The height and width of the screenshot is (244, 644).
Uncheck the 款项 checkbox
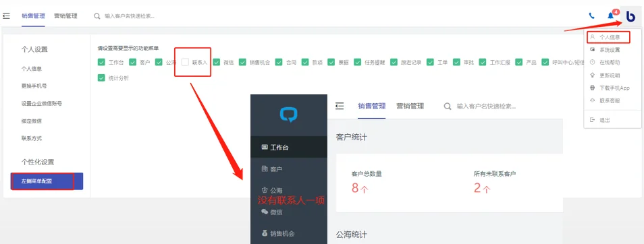coord(305,62)
